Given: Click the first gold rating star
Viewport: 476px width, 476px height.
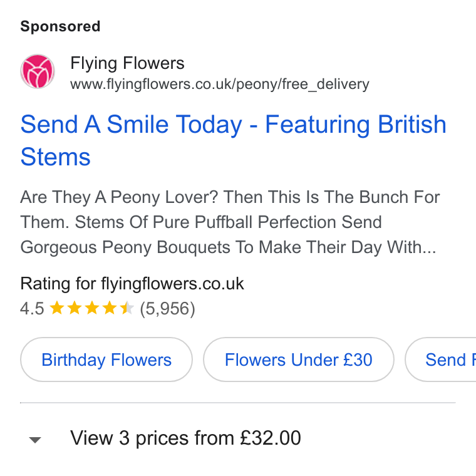Looking at the screenshot, I should 57,308.
